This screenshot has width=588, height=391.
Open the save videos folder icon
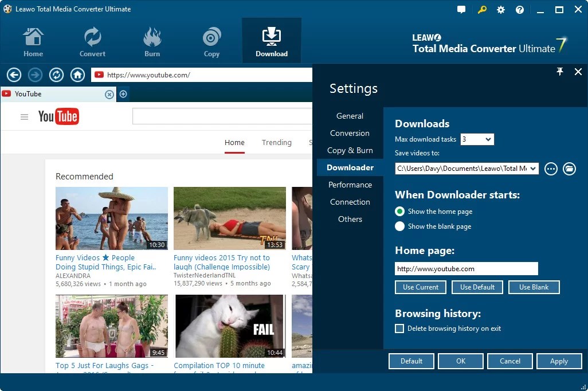coord(569,169)
